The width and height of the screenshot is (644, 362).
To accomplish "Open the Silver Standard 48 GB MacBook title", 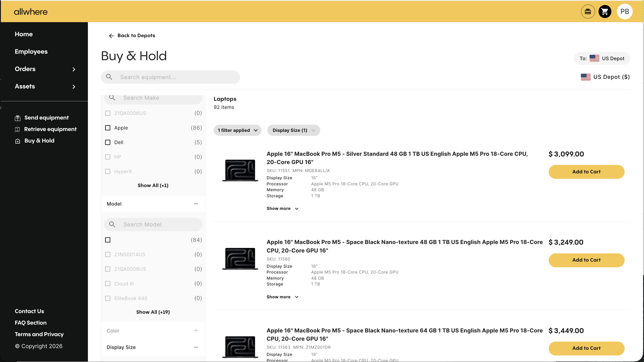I will tap(397, 158).
